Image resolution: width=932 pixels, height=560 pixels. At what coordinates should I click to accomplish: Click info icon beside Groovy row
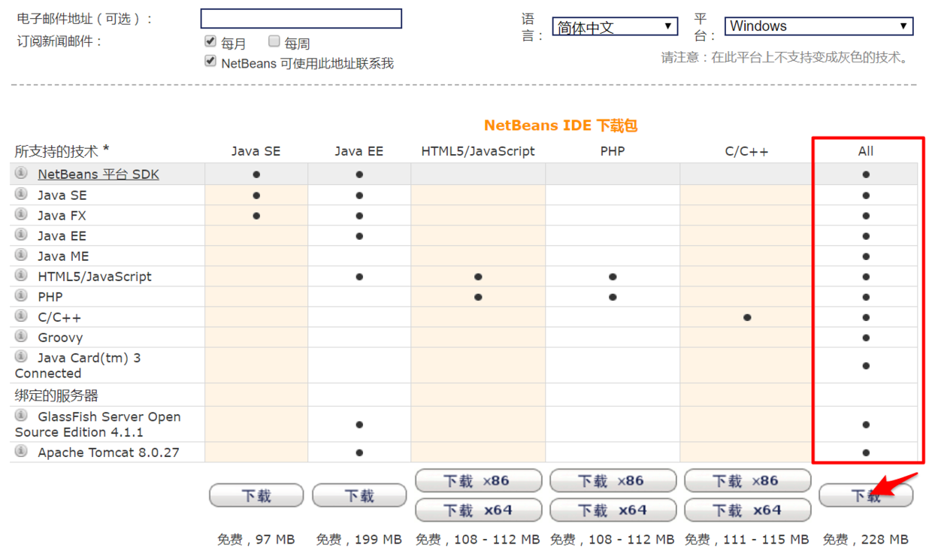[x=21, y=336]
